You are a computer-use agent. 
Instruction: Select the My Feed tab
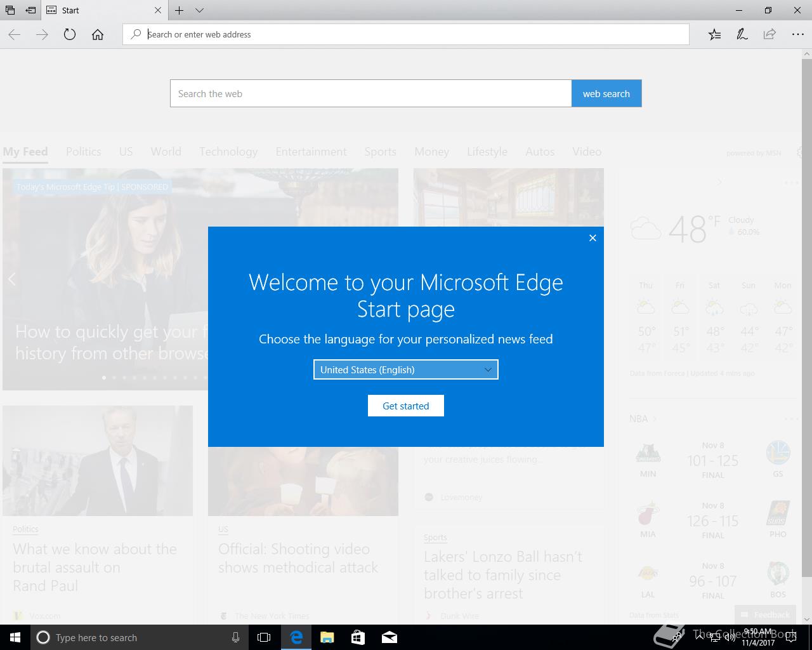(x=25, y=152)
